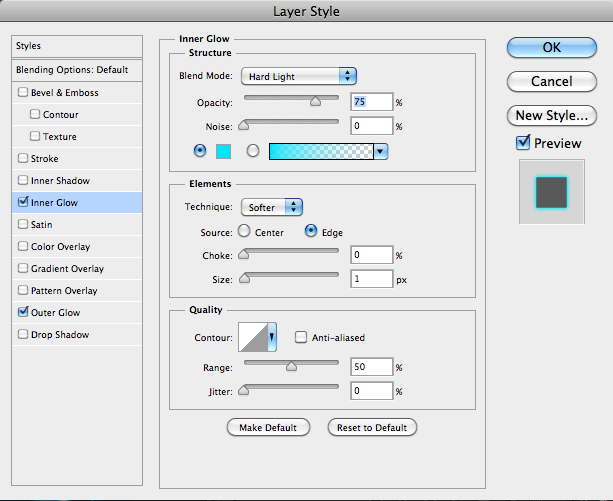613x501 pixels.
Task: Click Reset to Default button
Action: pos(371,427)
